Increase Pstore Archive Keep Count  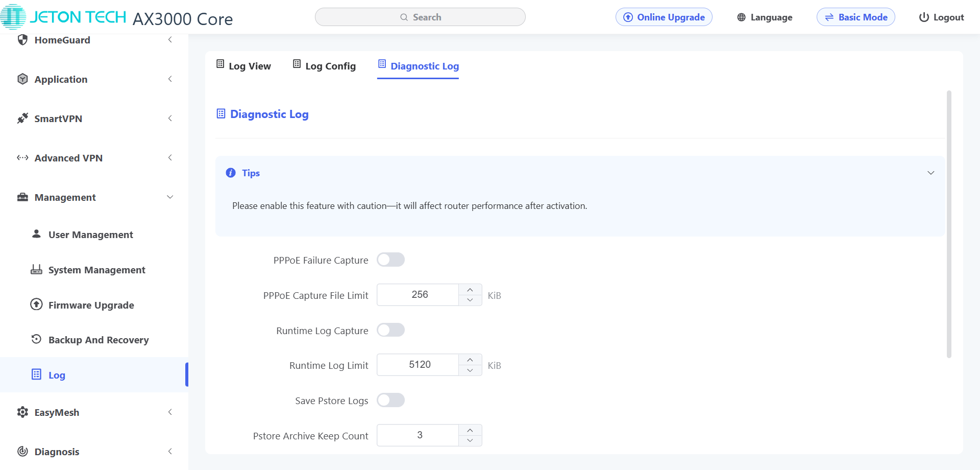[470, 430]
